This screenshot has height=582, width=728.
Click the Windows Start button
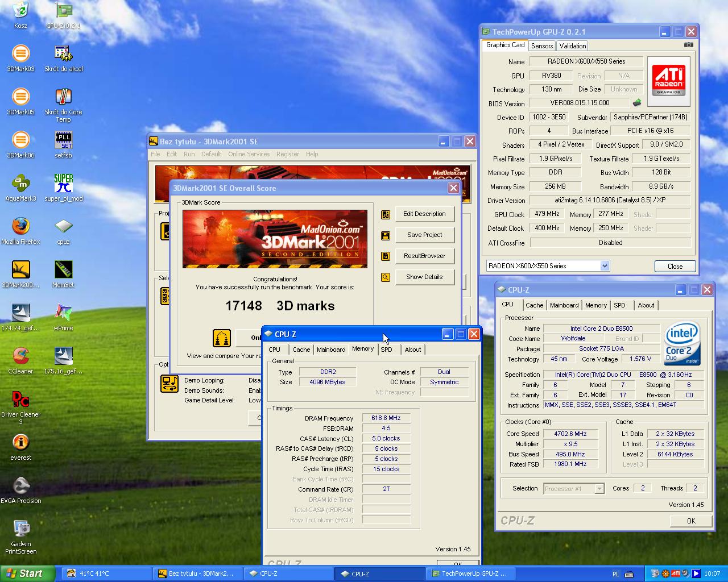point(28,573)
